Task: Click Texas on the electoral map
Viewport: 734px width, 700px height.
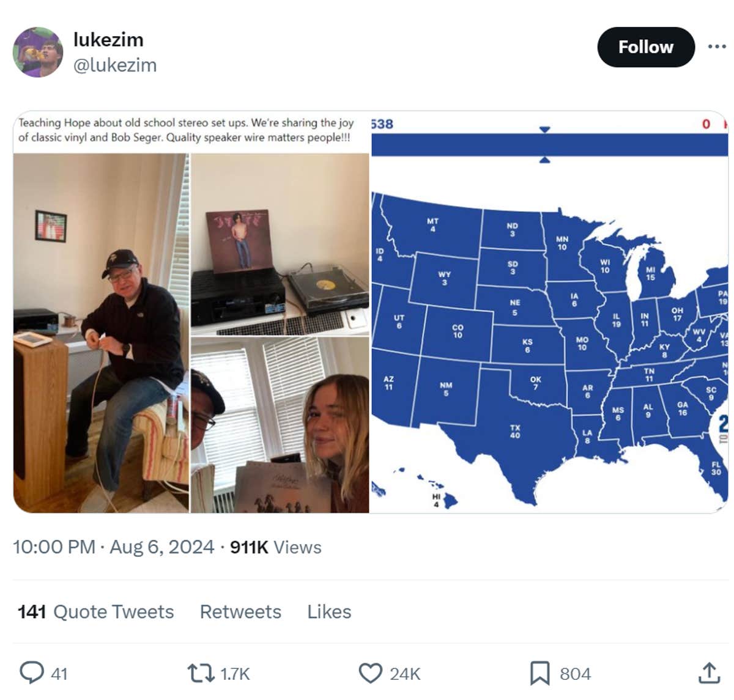Action: (515, 431)
